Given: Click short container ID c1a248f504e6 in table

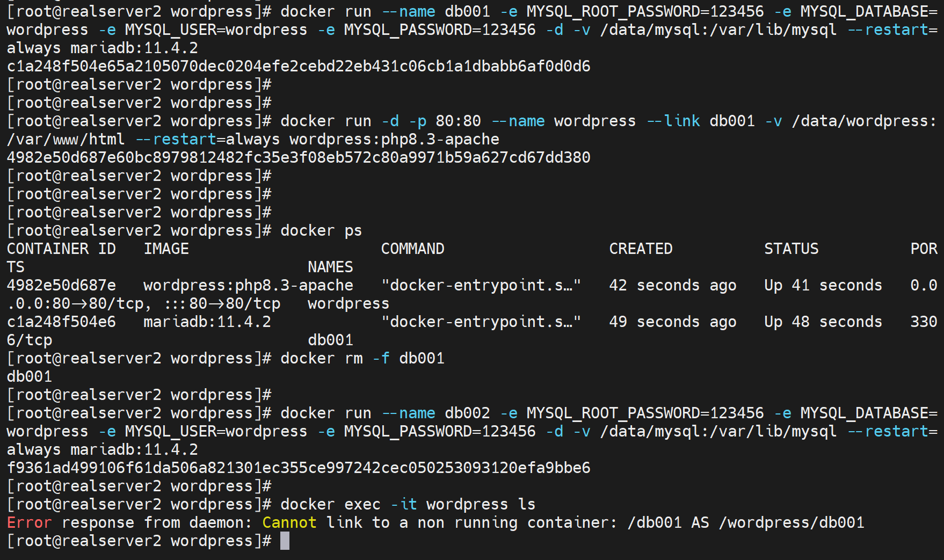Looking at the screenshot, I should tap(61, 322).
